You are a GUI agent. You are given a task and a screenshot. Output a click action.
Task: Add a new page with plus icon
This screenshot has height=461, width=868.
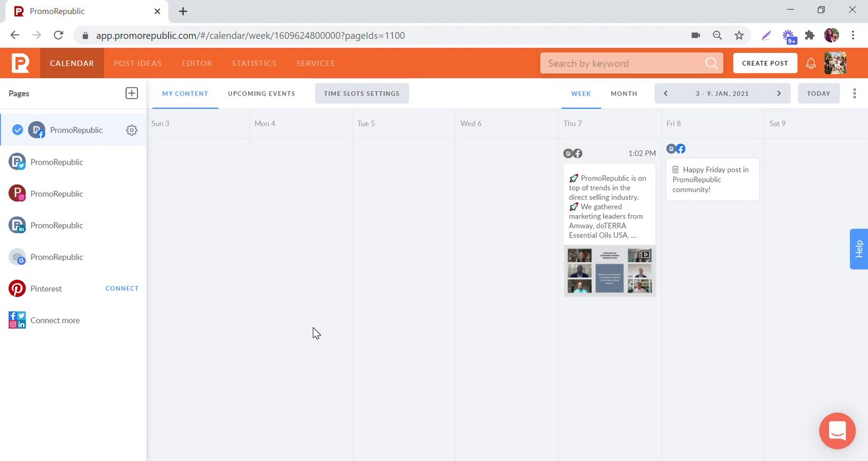pyautogui.click(x=131, y=93)
